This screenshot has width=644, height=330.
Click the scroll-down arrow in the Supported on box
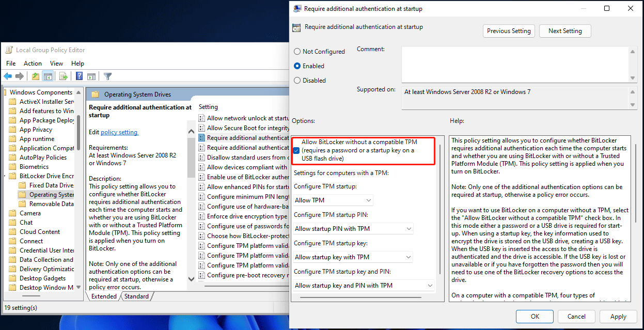point(633,104)
